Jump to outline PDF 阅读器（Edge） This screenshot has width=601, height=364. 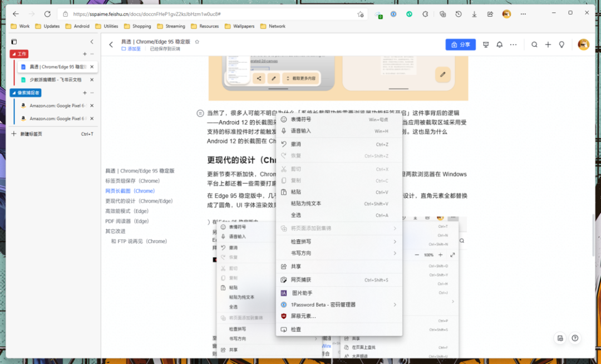click(127, 221)
